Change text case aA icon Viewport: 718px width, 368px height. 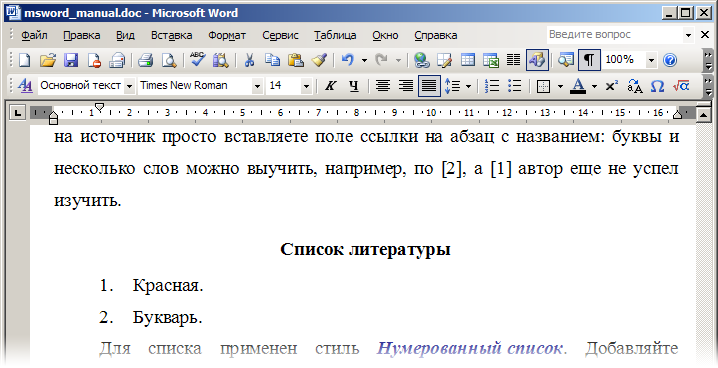(635, 86)
